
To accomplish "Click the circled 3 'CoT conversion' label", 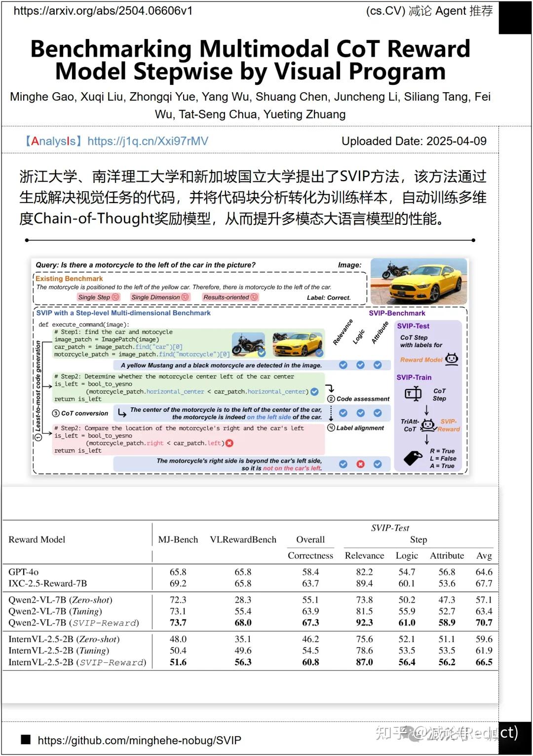I will pyautogui.click(x=80, y=413).
